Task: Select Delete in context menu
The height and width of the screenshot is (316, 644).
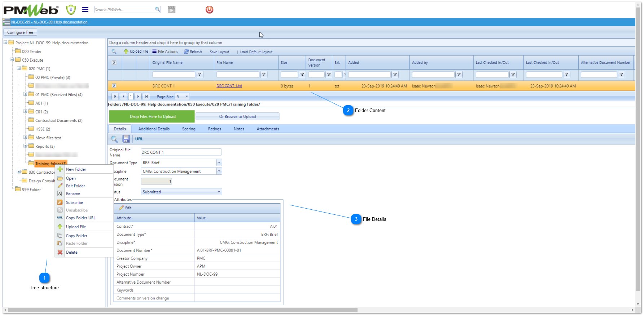Action: click(71, 252)
